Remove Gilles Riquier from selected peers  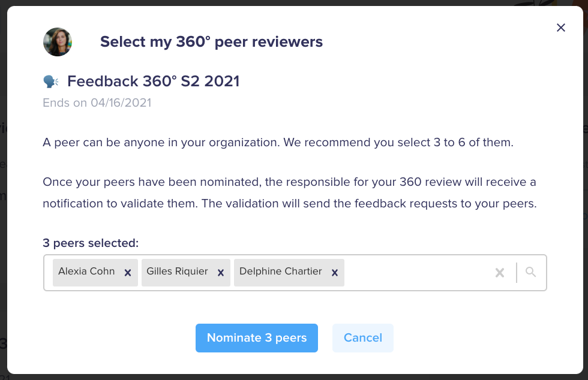[221, 273]
